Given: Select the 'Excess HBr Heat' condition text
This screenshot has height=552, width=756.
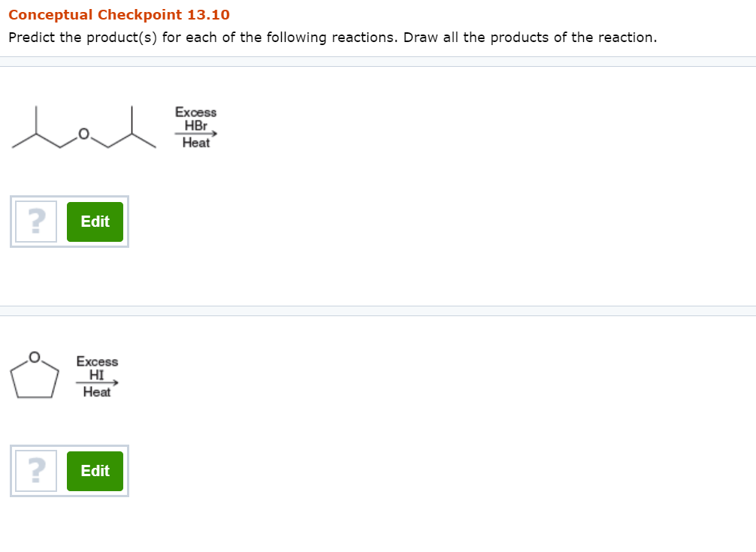Looking at the screenshot, I should pyautogui.click(x=196, y=126).
